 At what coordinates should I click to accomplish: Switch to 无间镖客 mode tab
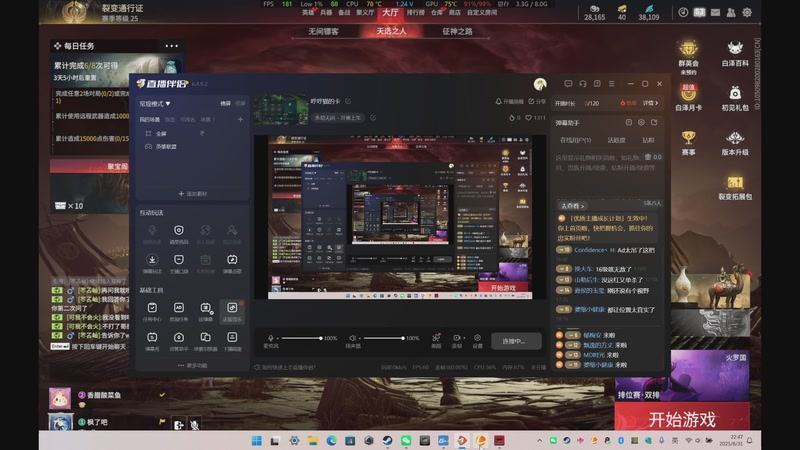(x=323, y=31)
